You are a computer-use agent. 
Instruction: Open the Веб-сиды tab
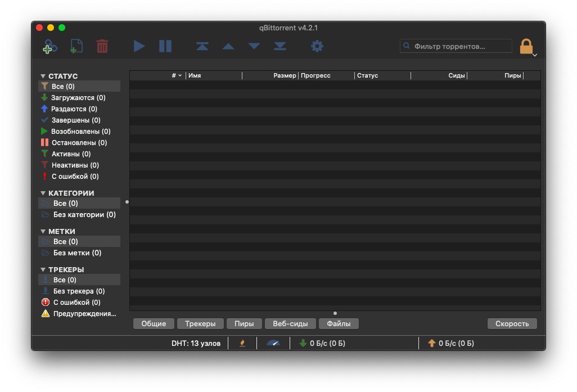pyautogui.click(x=290, y=323)
